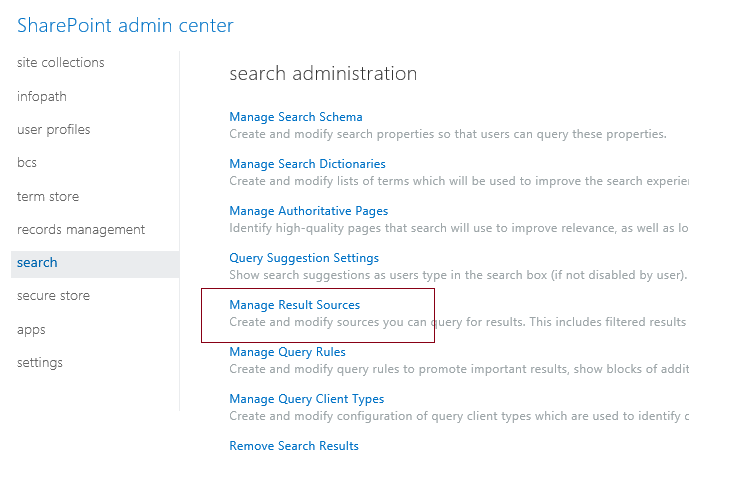Open Manage Query Rules link
The image size is (750, 482).
coord(287,352)
